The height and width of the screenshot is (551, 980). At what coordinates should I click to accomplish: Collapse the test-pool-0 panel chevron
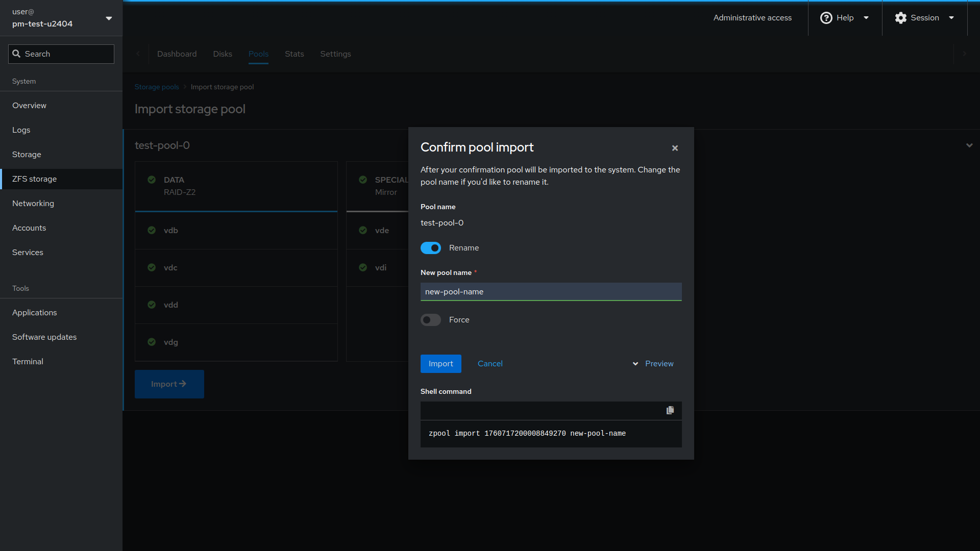click(x=969, y=145)
